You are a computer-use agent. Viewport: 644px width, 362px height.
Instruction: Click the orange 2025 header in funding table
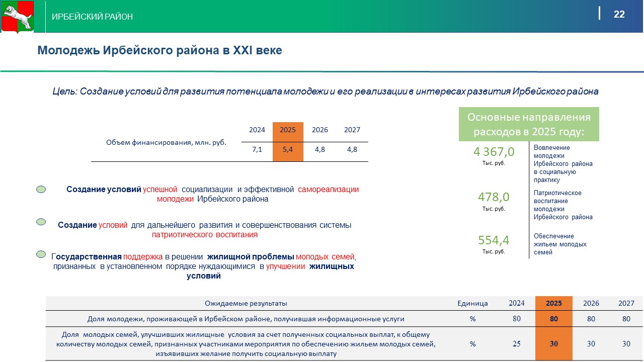pyautogui.click(x=288, y=130)
